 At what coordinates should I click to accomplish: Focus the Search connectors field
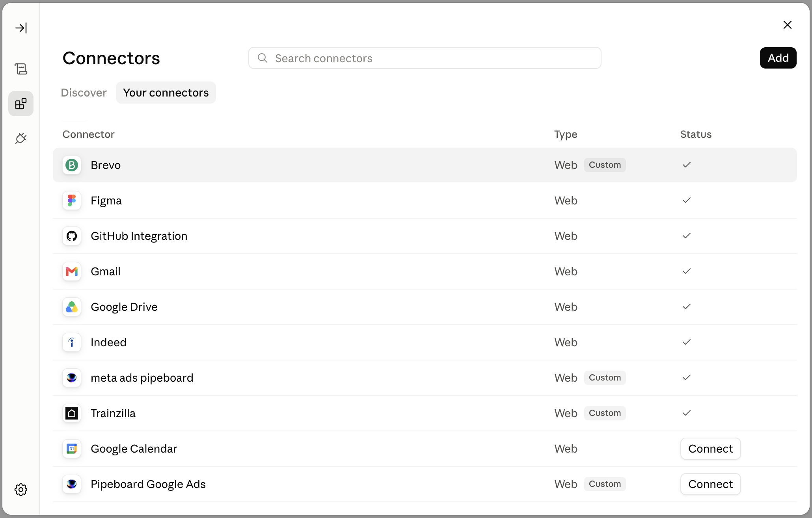425,58
